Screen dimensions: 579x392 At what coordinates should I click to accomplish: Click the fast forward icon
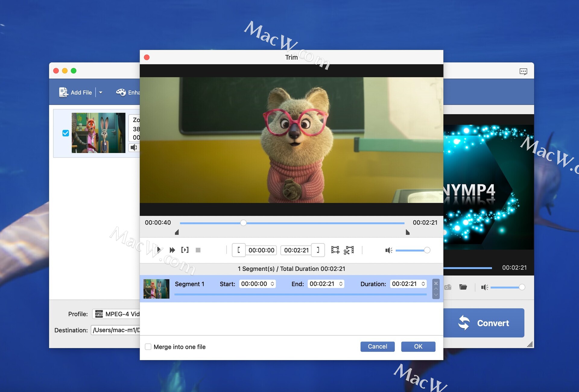tap(172, 250)
